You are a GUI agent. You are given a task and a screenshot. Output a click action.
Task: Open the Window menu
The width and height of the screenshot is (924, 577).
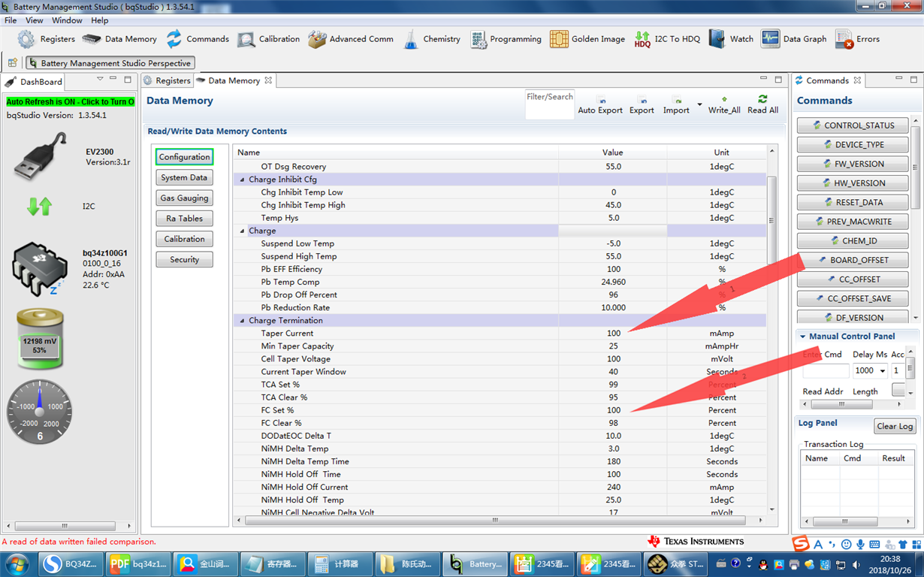(67, 20)
